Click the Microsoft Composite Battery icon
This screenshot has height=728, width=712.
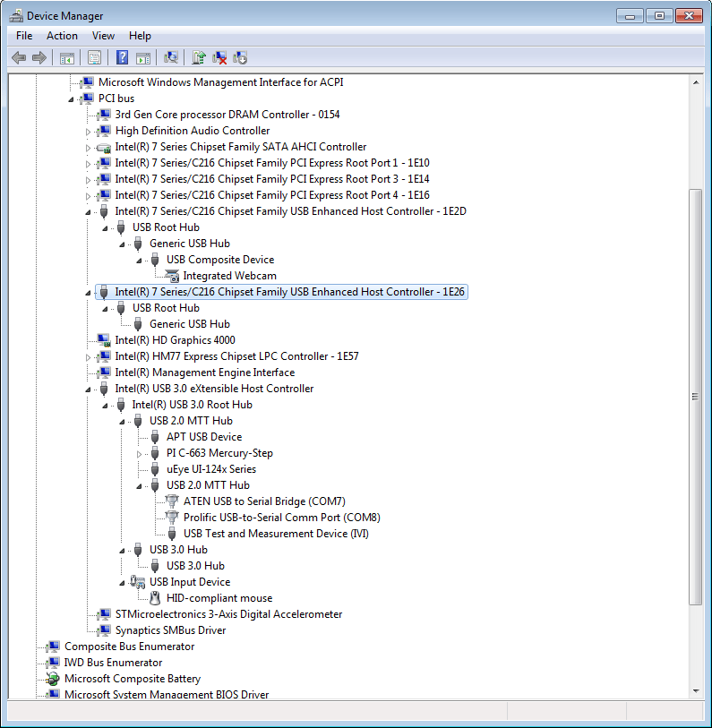pos(53,679)
